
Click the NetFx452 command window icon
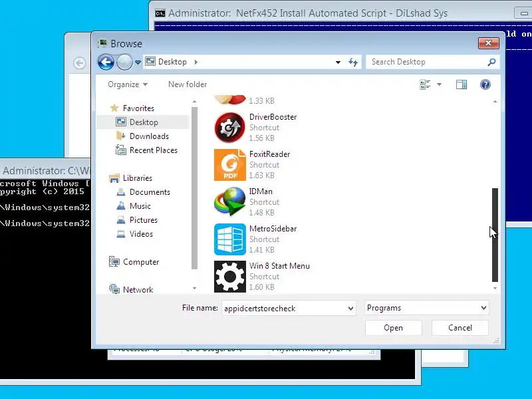coord(160,13)
